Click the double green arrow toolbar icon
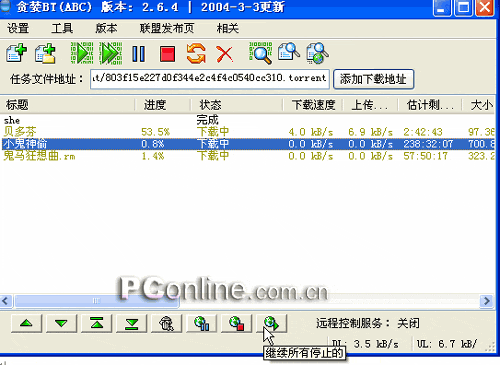This screenshot has width=500, height=365. (111, 53)
